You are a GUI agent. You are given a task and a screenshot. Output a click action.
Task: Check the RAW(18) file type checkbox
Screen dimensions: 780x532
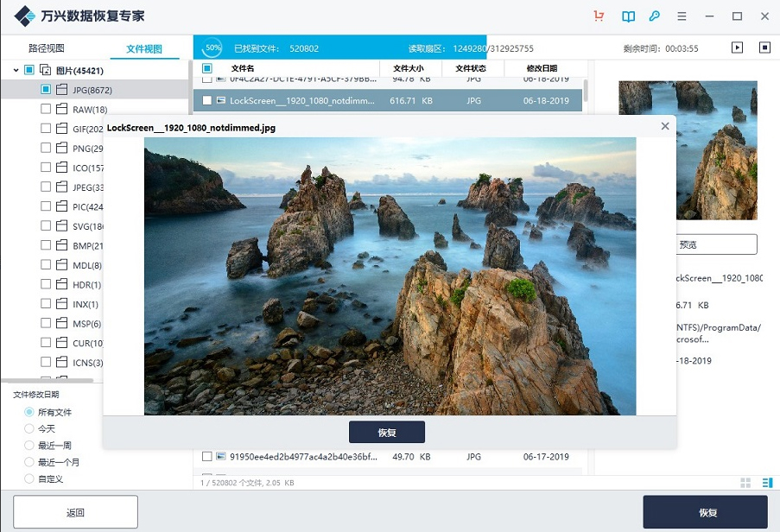coord(48,108)
